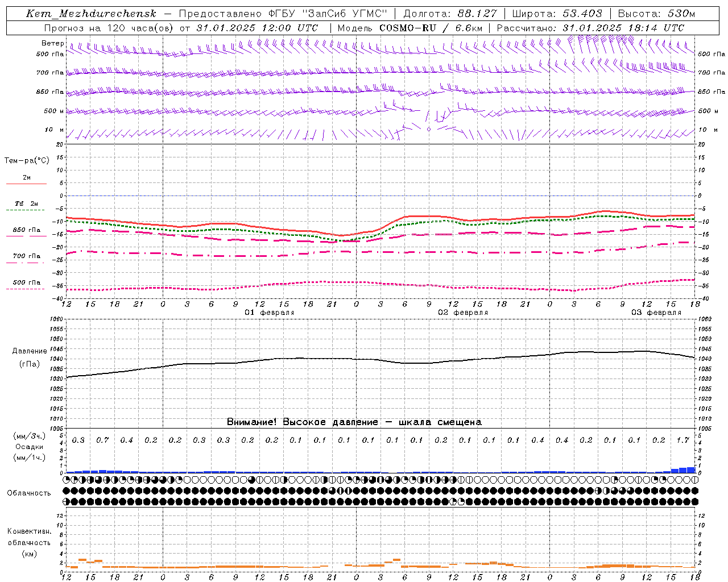Click computed time 31.01.2025 18:14 UTC

[x=623, y=28]
